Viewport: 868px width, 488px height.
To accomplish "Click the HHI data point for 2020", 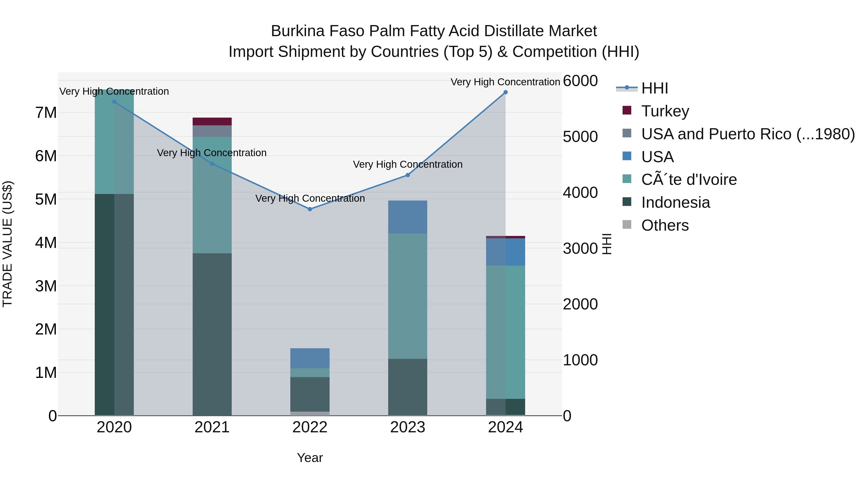I will [114, 102].
